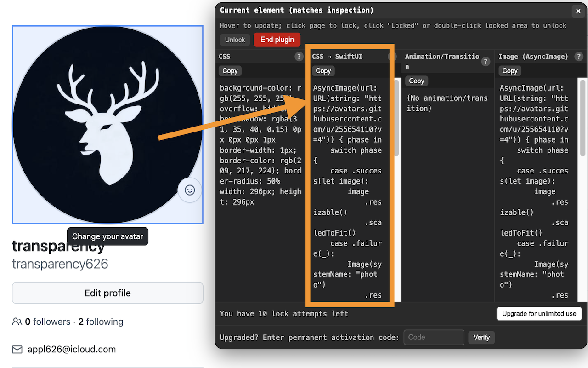Image resolution: width=588 pixels, height=368 pixels.
Task: Copy the Animation/Transition panel contents
Action: coord(416,80)
